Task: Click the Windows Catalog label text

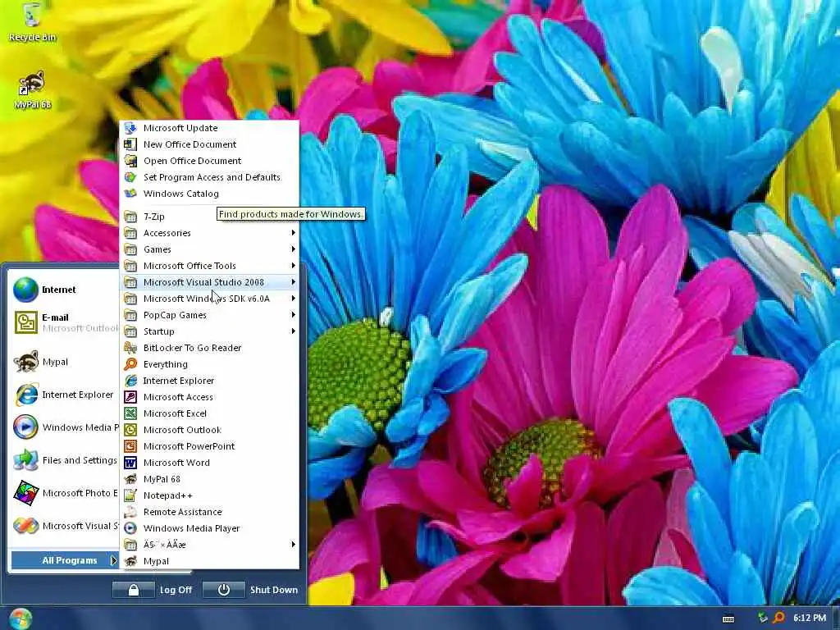Action: 181,194
